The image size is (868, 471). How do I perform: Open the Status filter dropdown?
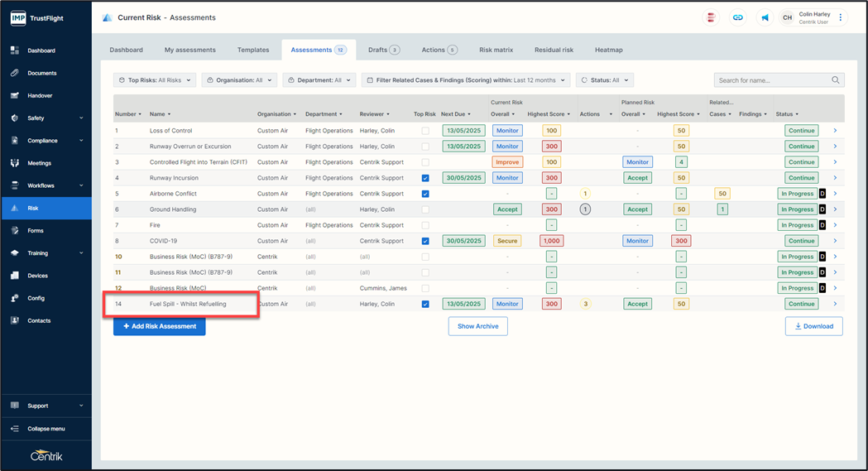click(605, 80)
